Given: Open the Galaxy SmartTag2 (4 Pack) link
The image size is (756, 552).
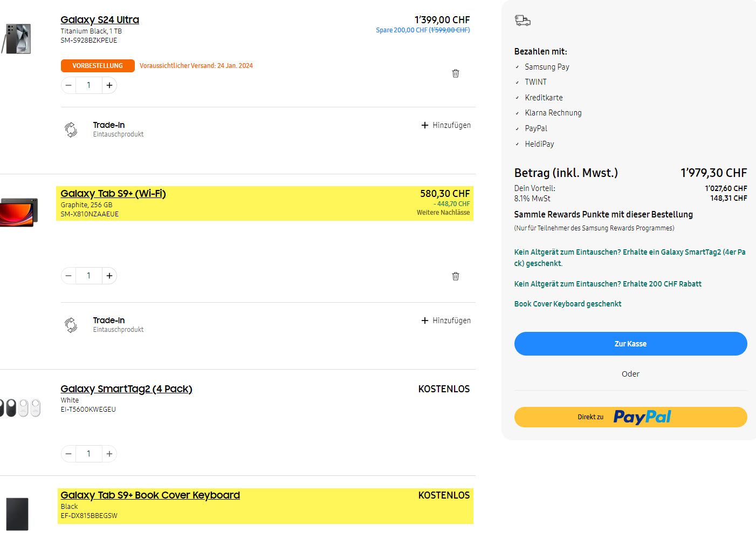Looking at the screenshot, I should [x=126, y=389].
